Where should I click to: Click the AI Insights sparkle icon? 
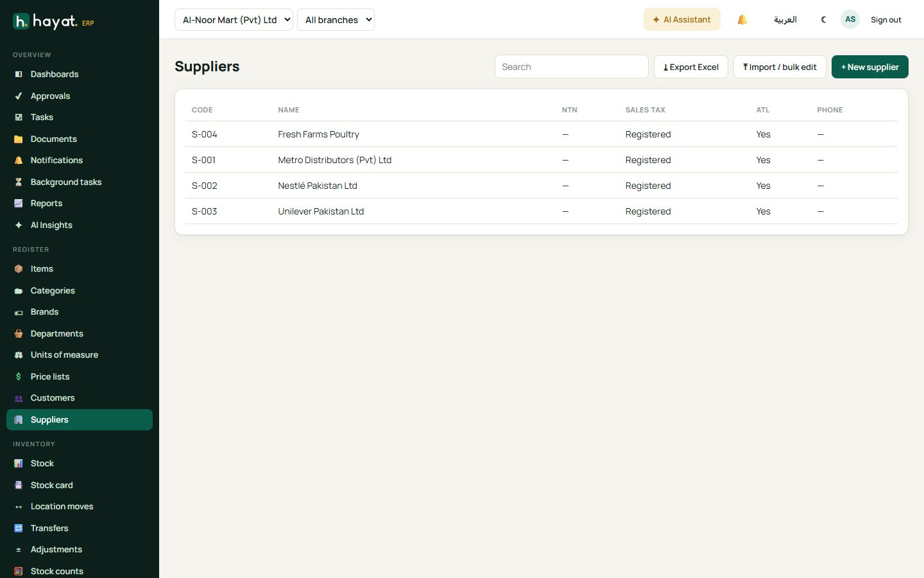pos(19,225)
